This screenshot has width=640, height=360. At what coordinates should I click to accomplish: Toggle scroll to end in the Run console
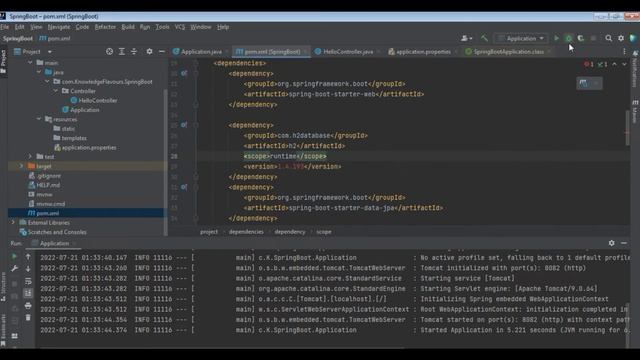click(28, 293)
